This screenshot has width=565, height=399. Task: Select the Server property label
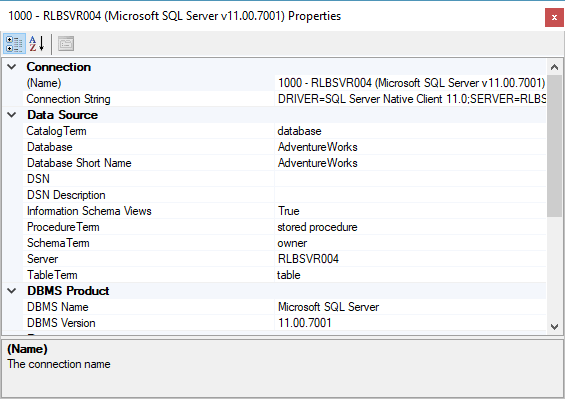coord(43,259)
